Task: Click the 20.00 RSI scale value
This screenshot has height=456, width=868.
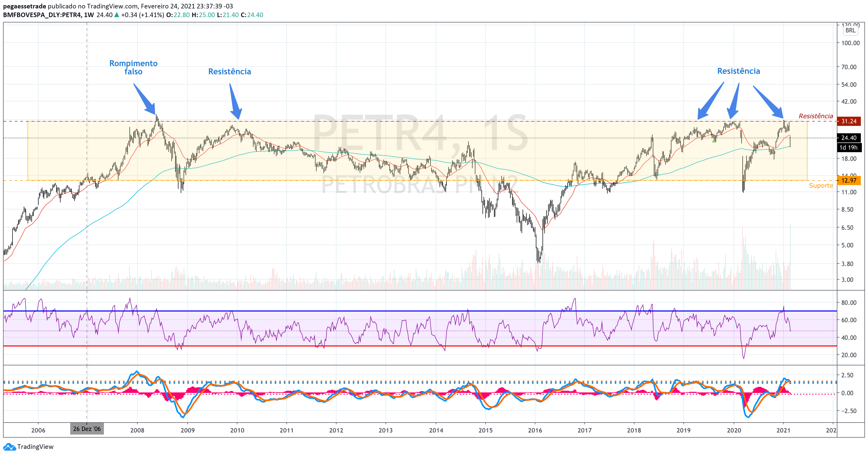Action: coord(849,355)
